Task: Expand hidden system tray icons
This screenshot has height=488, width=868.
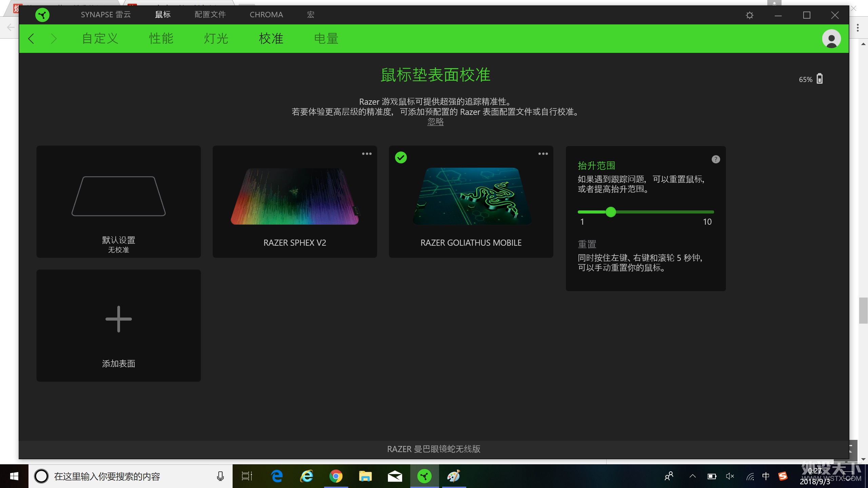Action: click(693, 476)
